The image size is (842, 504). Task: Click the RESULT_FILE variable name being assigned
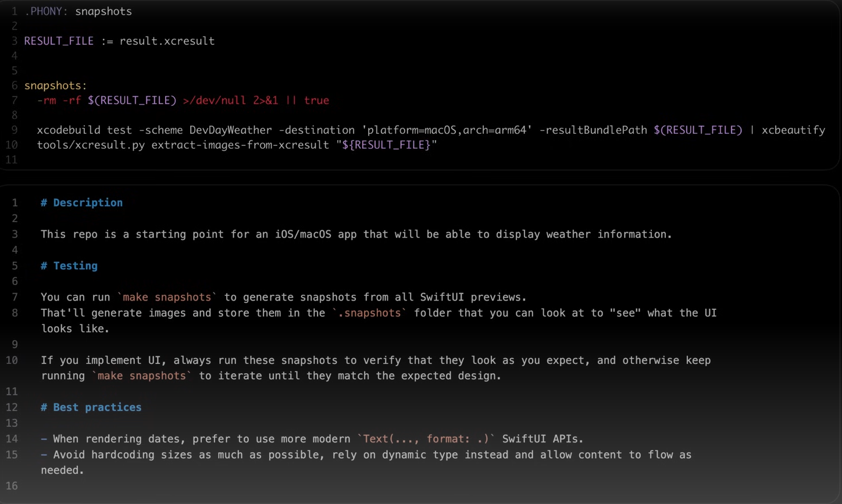59,41
